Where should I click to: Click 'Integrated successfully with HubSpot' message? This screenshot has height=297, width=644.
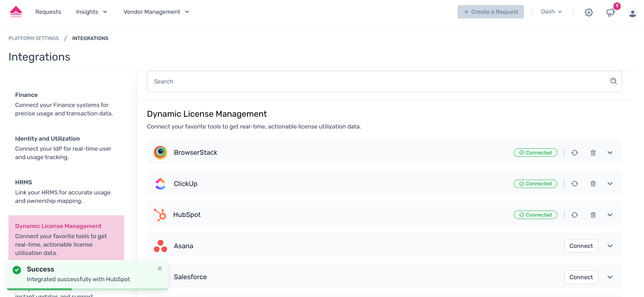[x=78, y=279]
